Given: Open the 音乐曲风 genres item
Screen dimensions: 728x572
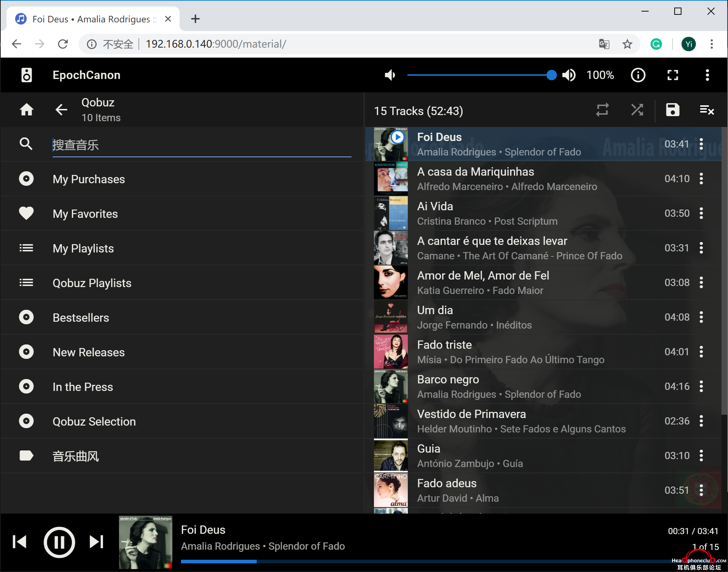Looking at the screenshot, I should [182, 456].
